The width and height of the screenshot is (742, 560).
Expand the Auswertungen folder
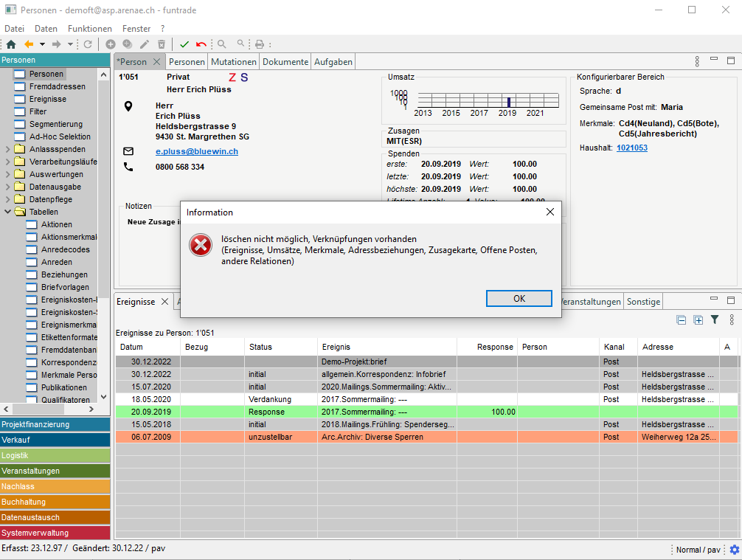[x=7, y=174]
